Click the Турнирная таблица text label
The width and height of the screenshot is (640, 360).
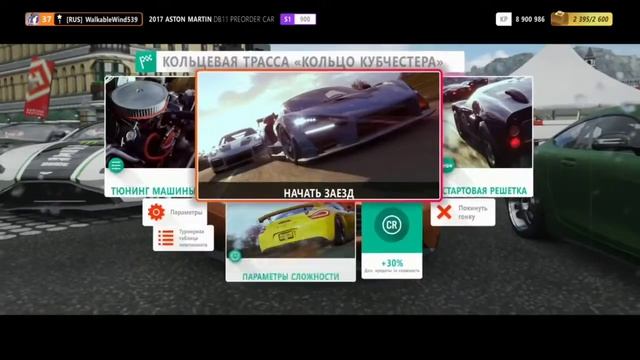click(x=193, y=238)
